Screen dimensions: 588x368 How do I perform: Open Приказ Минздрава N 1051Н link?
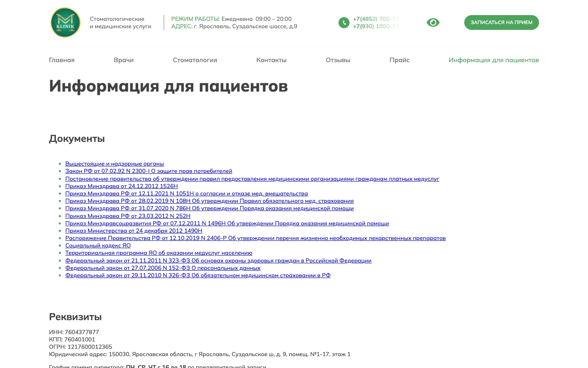(x=187, y=193)
